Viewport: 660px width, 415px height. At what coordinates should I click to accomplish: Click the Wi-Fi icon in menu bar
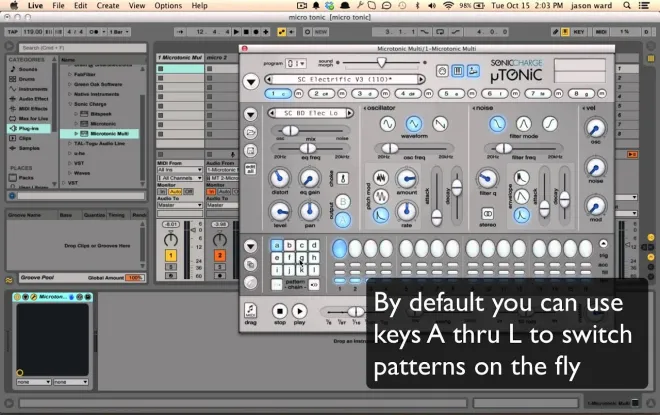448,5
